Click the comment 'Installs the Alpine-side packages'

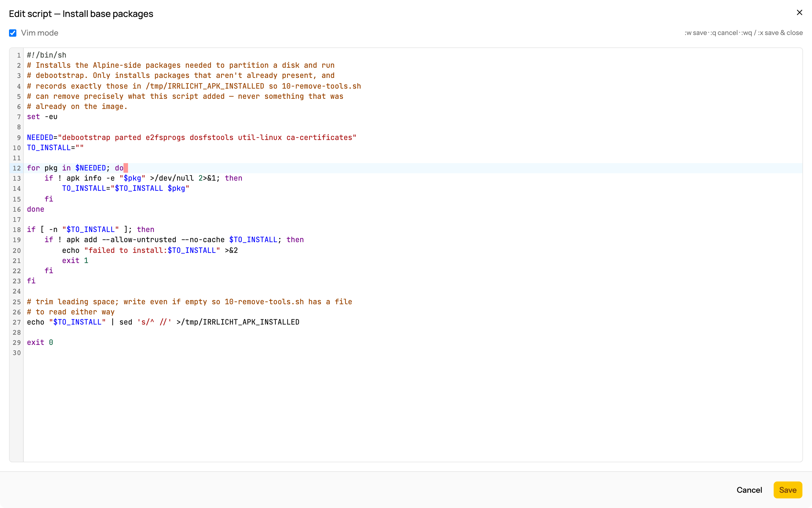coord(181,65)
